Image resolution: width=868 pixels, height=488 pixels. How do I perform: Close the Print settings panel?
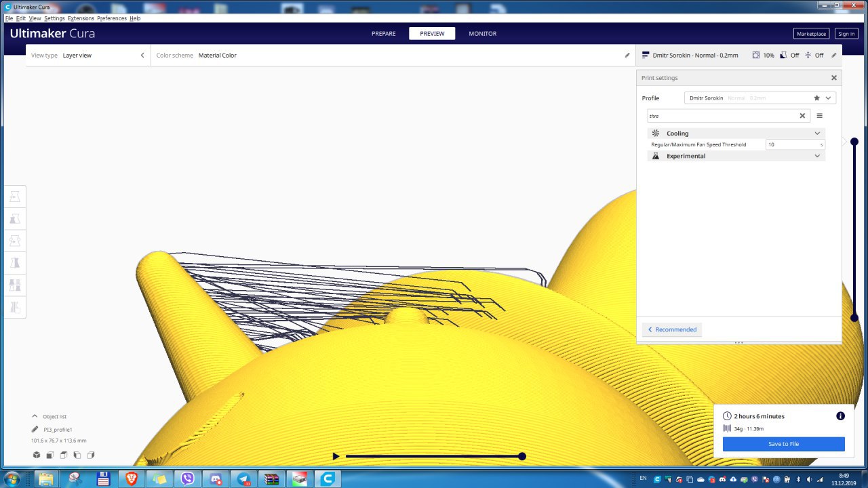[834, 78]
